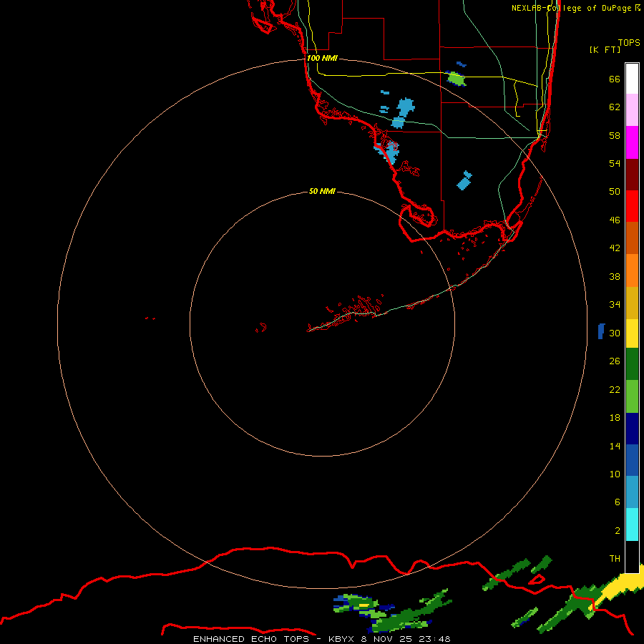The height and width of the screenshot is (644, 644).
Task: Click the legend value 62
Action: [615, 107]
